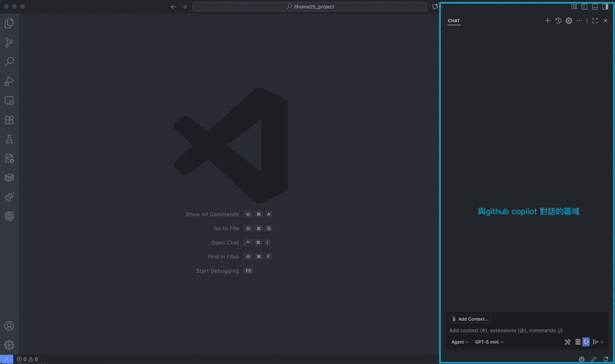615x364 pixels.
Task: Click the Go to File shortcut hint
Action: point(243,229)
